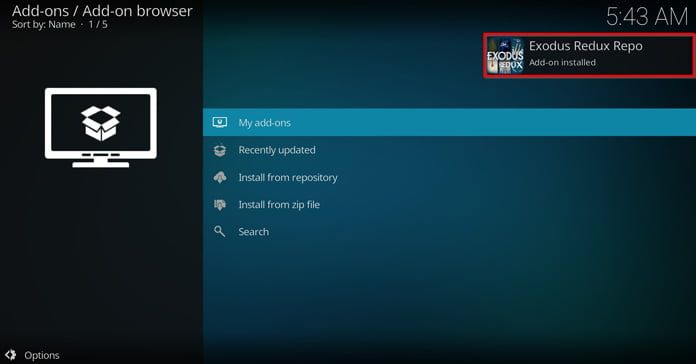Click the My add-ons monitor icon

220,123
